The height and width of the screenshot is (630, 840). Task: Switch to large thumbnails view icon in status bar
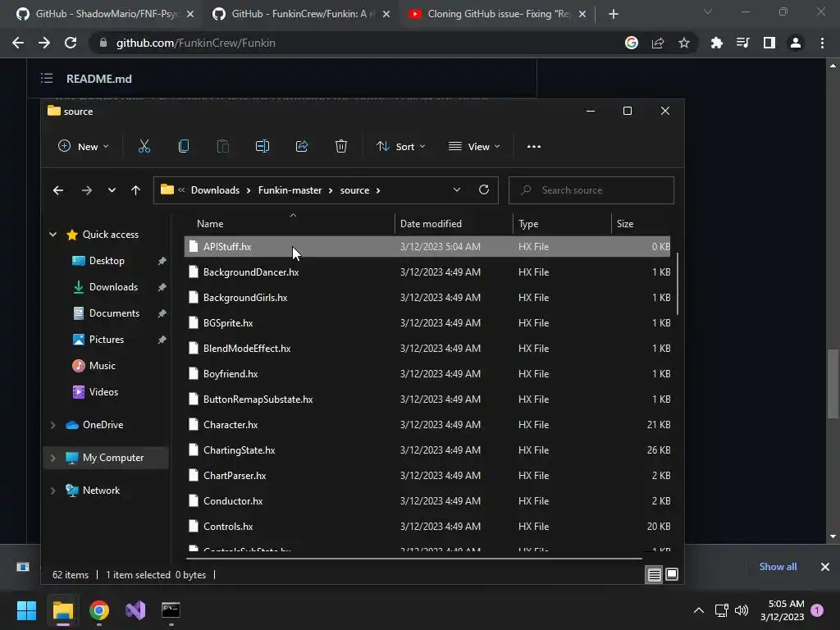672,574
